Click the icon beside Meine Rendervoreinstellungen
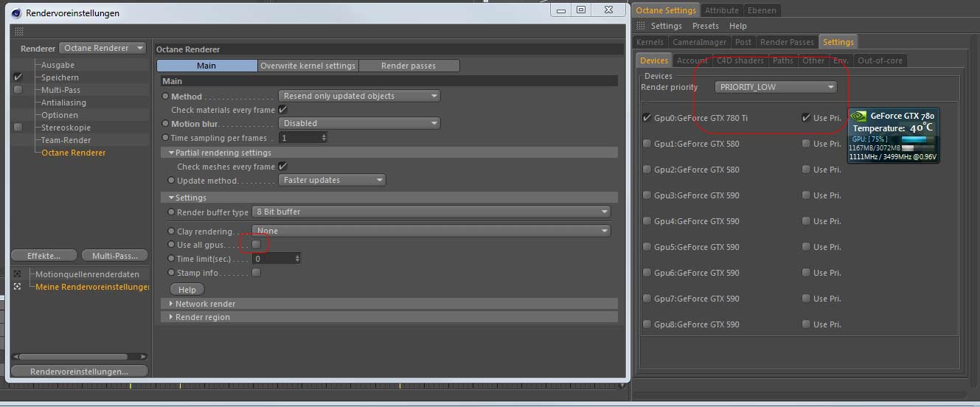This screenshot has width=980, height=407. click(x=17, y=287)
